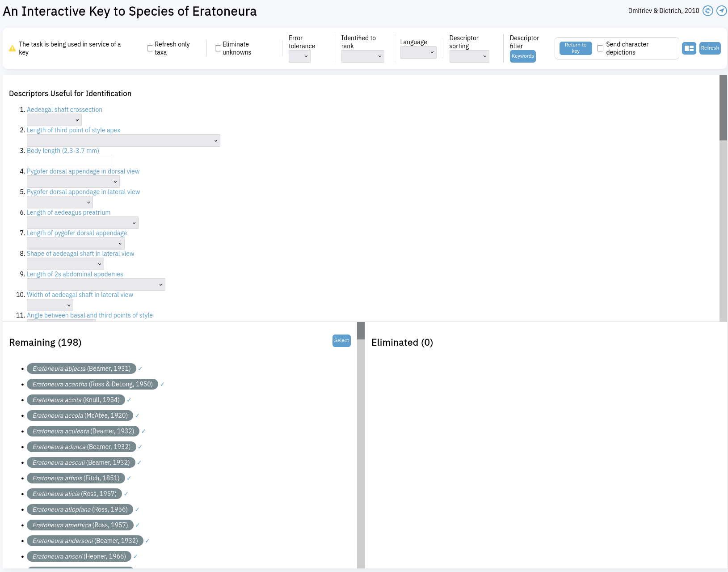Enable the Refresh only taxa checkbox

tap(150, 48)
